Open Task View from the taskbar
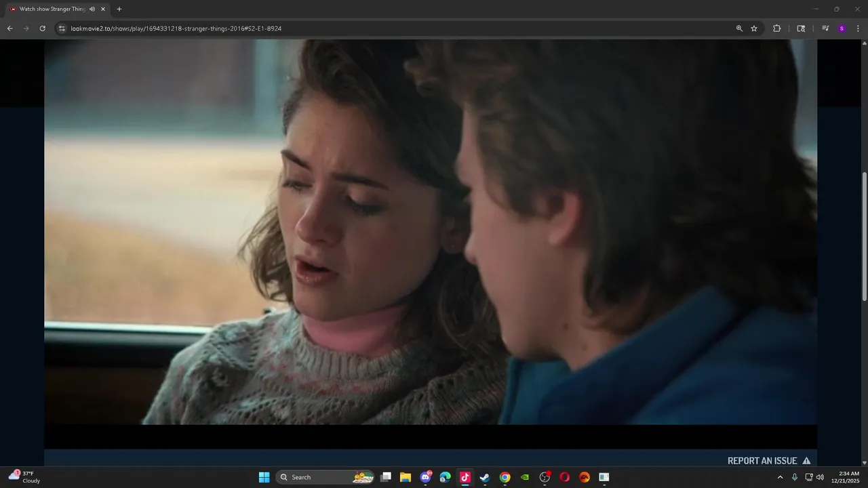 click(x=386, y=477)
